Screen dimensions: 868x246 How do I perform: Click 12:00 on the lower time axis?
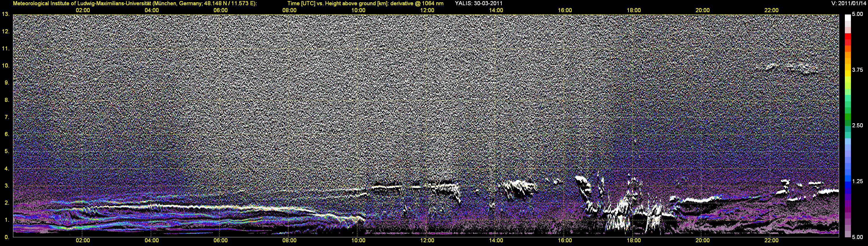click(427, 240)
